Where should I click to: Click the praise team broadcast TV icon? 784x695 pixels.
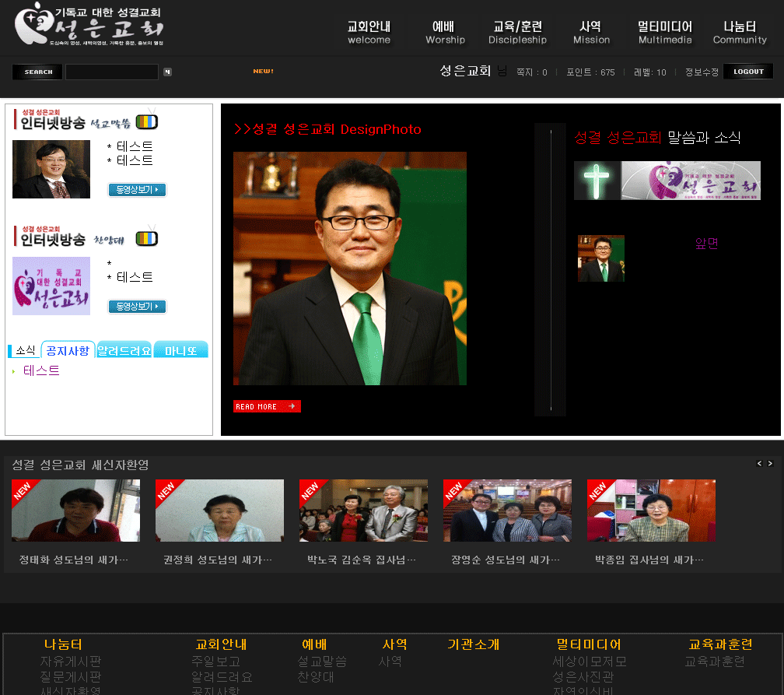coord(146,238)
